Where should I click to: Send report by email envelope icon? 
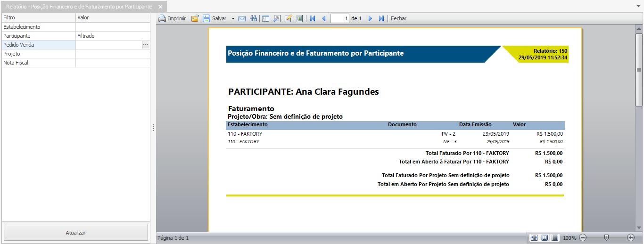point(242,19)
